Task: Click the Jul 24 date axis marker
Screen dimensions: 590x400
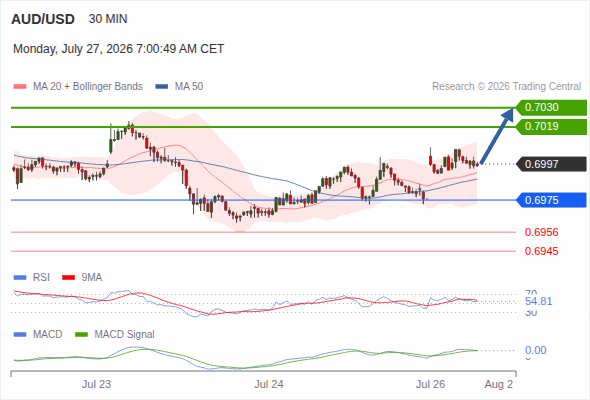Action: 269,384
